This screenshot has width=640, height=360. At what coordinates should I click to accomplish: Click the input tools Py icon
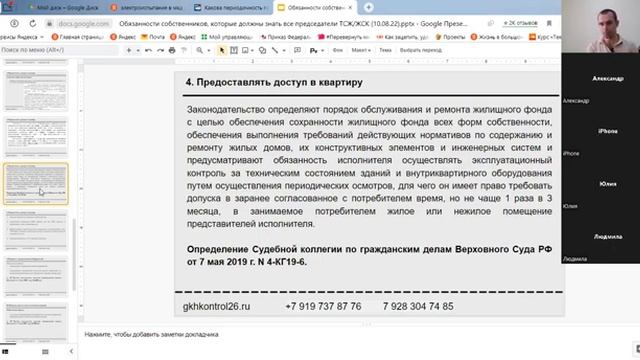(313, 51)
